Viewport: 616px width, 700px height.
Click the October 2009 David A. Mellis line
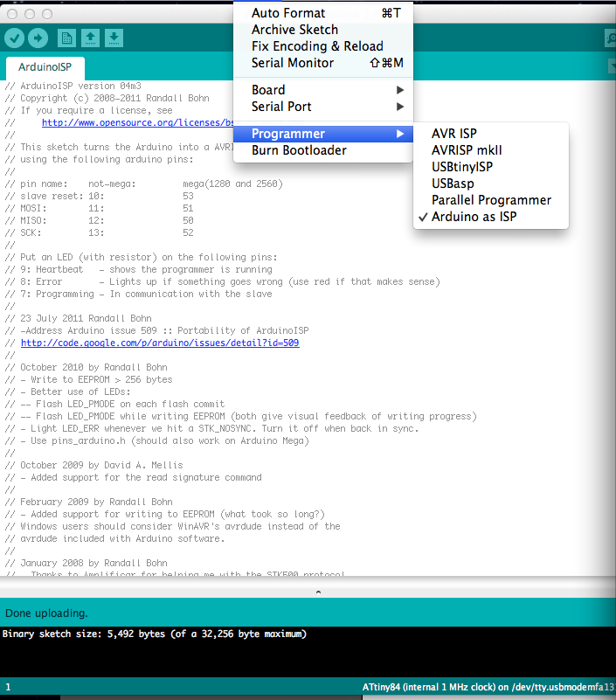point(93,465)
